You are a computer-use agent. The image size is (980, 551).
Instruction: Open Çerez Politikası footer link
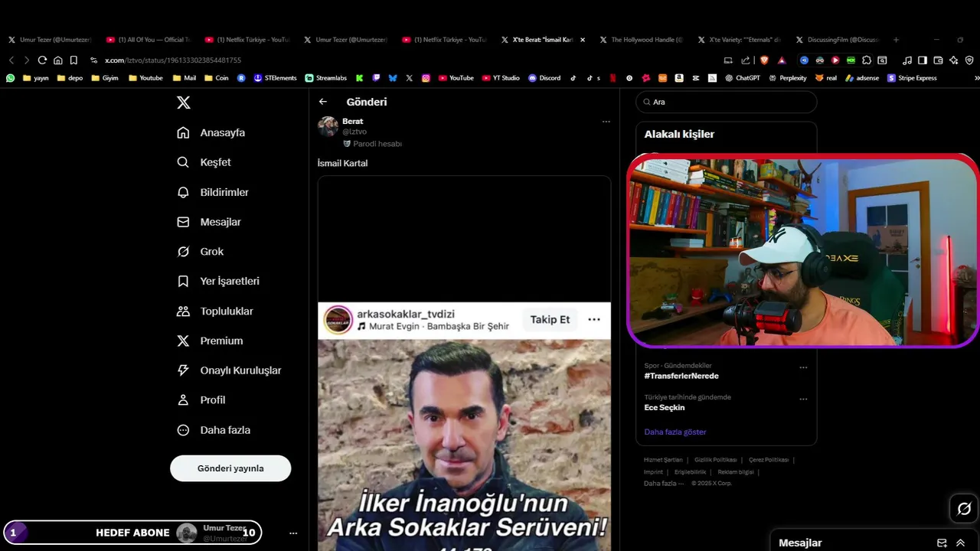pos(769,460)
